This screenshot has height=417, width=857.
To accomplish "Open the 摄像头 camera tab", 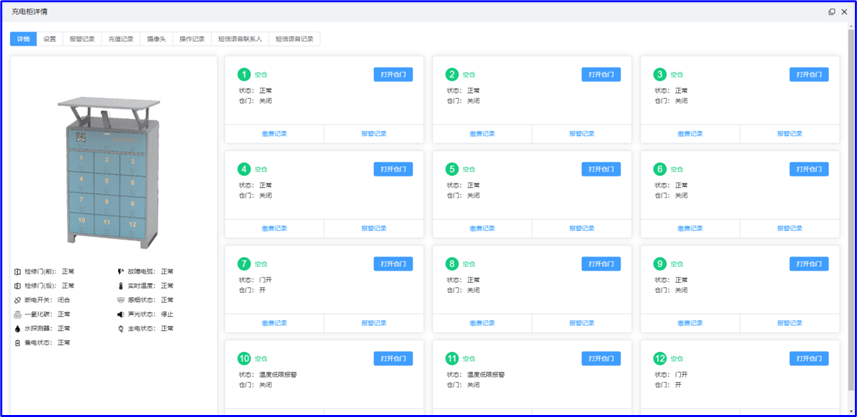I will tap(156, 39).
